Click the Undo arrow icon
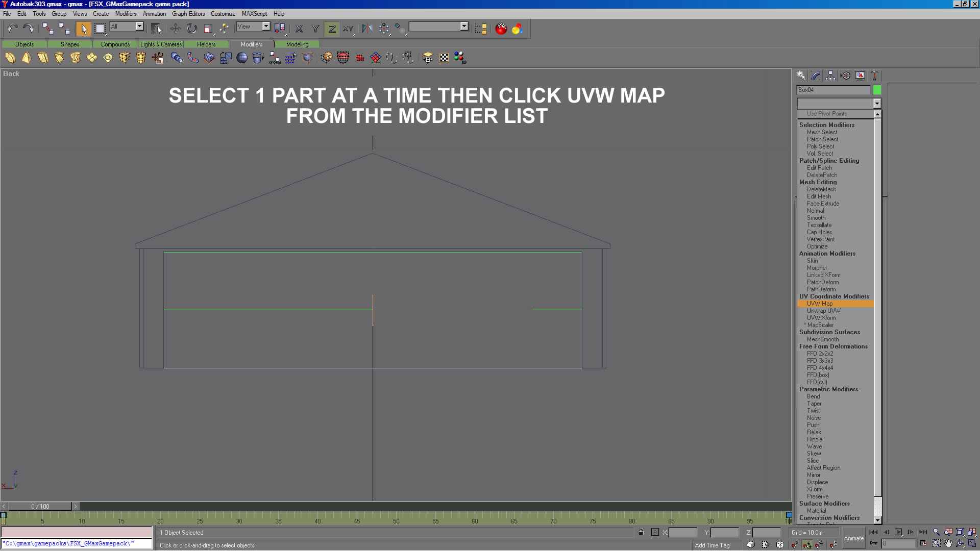 click(12, 29)
